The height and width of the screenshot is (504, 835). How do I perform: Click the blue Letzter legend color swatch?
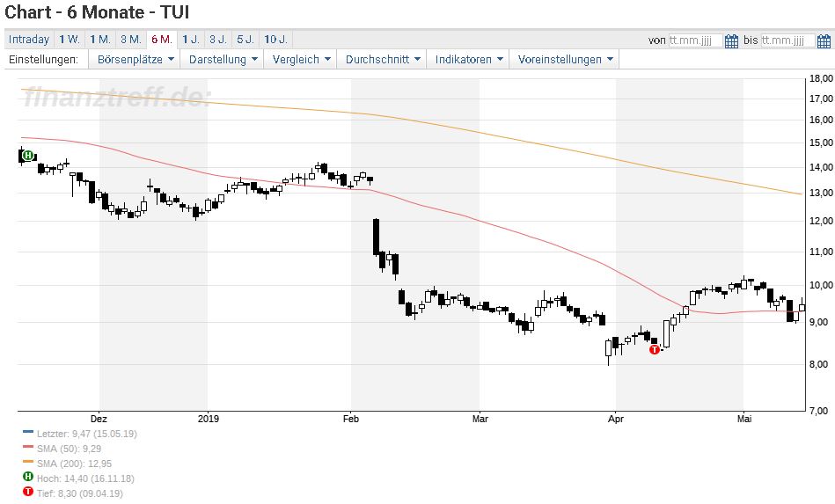(28, 432)
